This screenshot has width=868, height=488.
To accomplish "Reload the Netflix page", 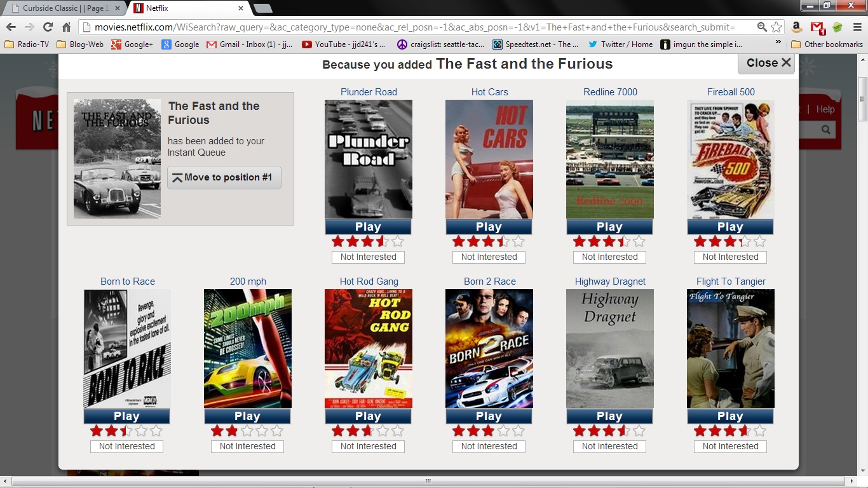I will pos(48,27).
